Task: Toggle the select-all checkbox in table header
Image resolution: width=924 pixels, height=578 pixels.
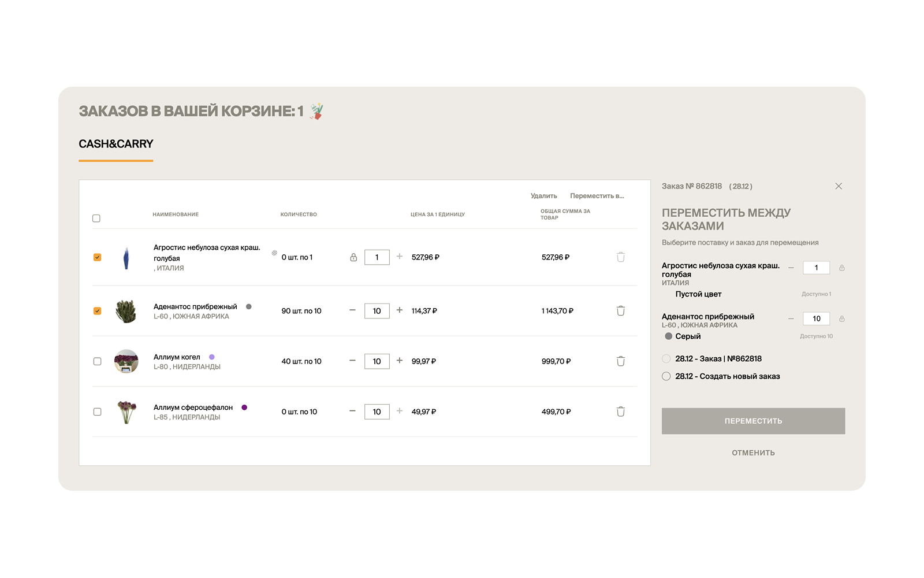Action: (x=96, y=218)
